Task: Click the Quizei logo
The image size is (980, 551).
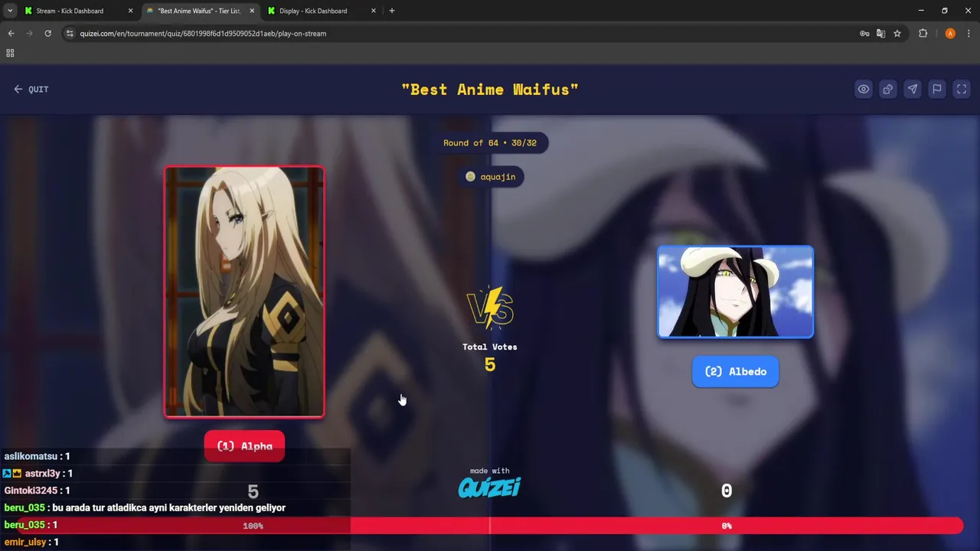Action: point(489,487)
